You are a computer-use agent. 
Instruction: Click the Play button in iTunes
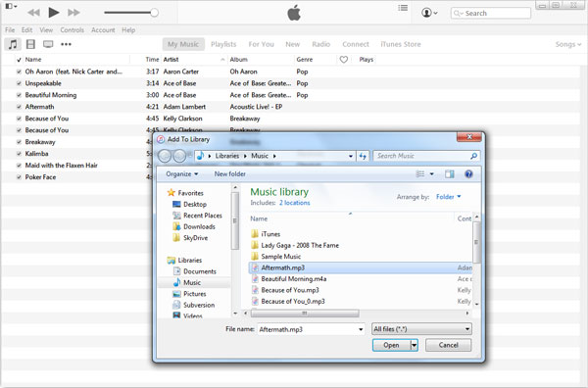click(54, 13)
